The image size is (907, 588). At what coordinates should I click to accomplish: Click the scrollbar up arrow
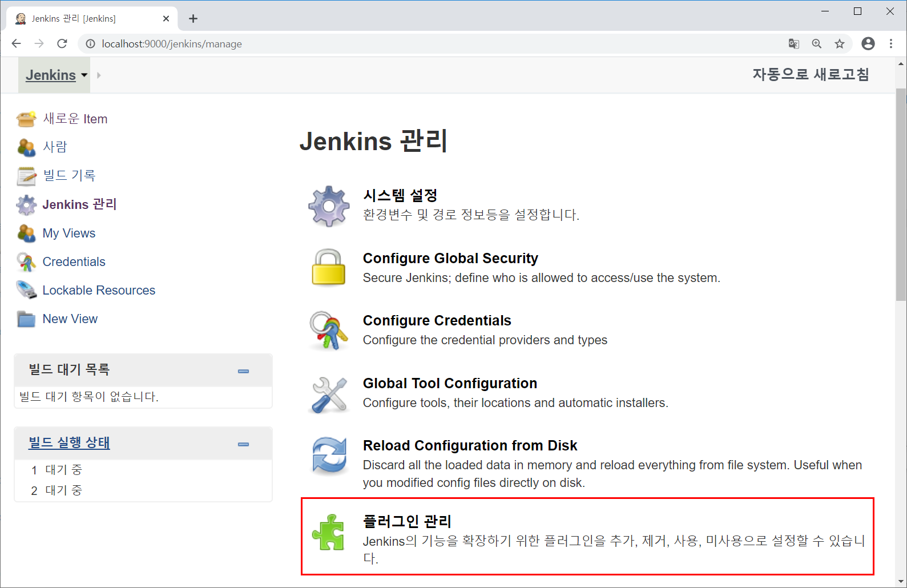pos(901,64)
